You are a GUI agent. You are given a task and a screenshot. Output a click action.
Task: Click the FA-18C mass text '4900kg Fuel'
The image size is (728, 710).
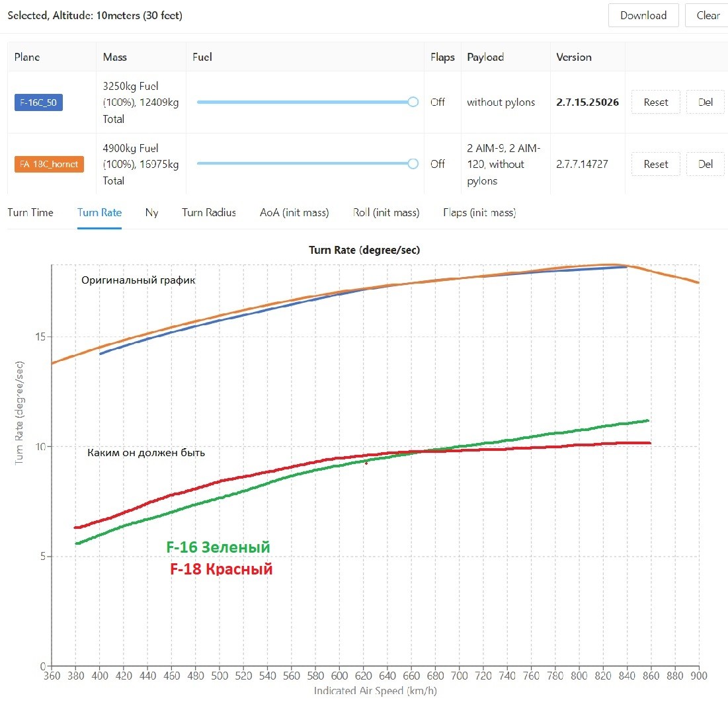coord(130,148)
